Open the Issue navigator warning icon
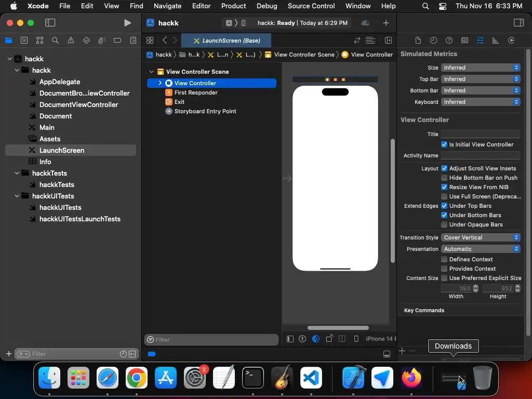Image resolution: width=532 pixels, height=399 pixels. coord(71,41)
